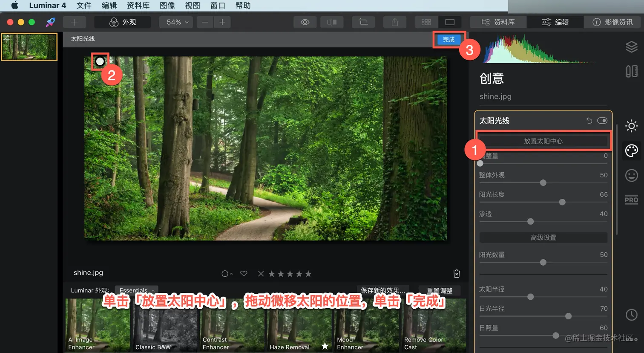The width and height of the screenshot is (644, 353).
Task: Click the blue 完成 done button
Action: (x=449, y=39)
